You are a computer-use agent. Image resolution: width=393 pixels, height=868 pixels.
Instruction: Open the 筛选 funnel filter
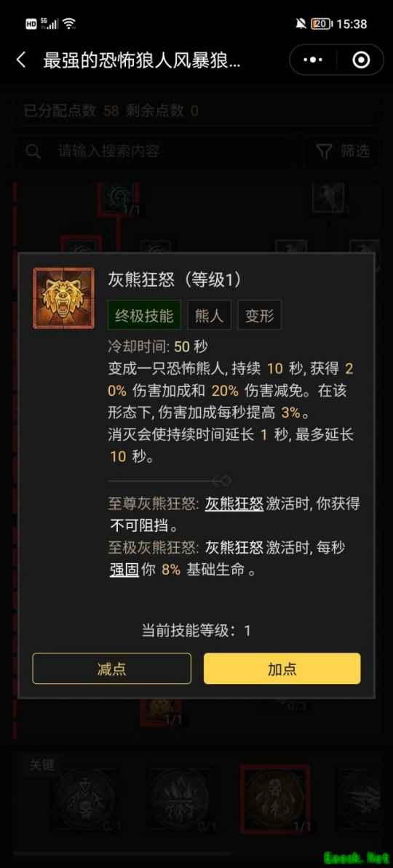344,151
